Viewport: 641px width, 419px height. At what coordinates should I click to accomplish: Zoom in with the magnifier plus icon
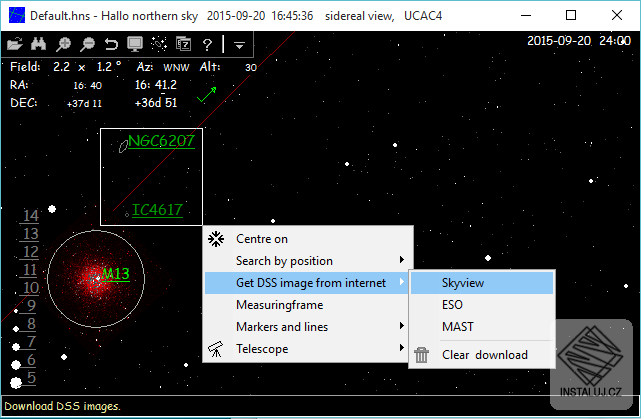[63, 44]
